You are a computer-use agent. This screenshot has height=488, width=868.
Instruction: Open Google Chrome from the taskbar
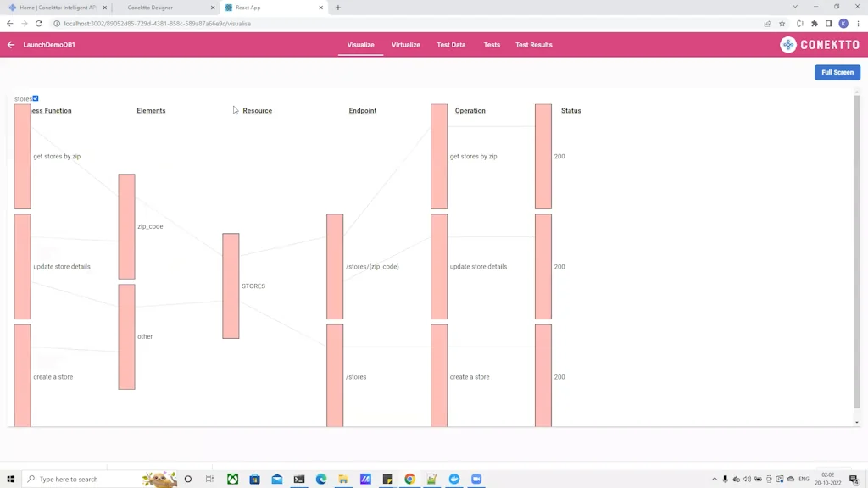409,479
